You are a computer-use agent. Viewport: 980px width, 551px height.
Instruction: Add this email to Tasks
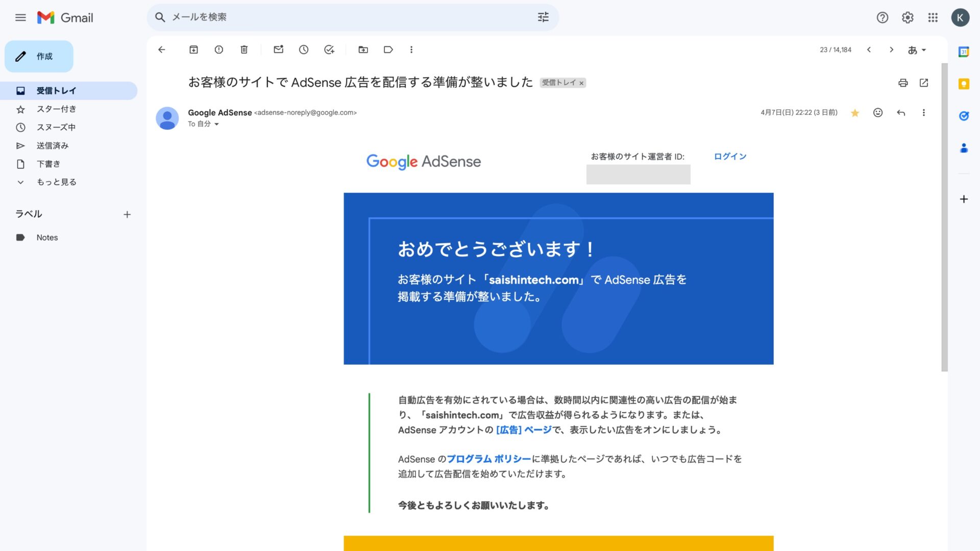tap(329, 49)
